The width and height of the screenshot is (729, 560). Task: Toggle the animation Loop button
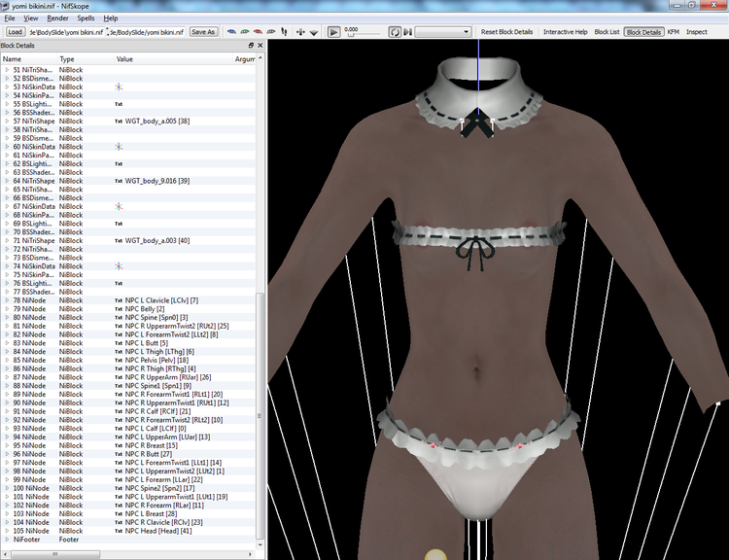point(395,32)
